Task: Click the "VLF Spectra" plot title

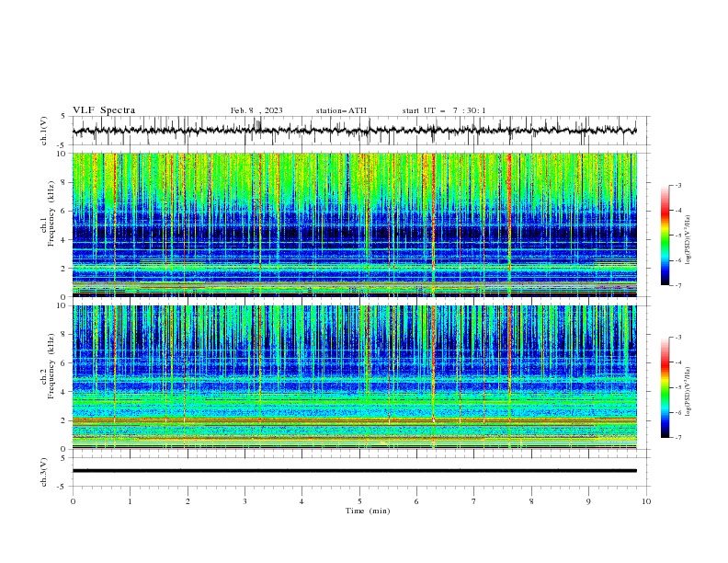Action: click(104, 110)
